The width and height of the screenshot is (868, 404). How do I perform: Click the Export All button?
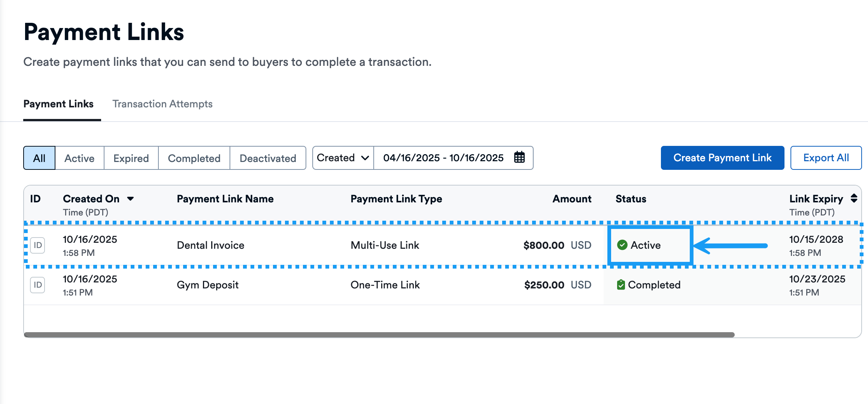pyautogui.click(x=826, y=158)
